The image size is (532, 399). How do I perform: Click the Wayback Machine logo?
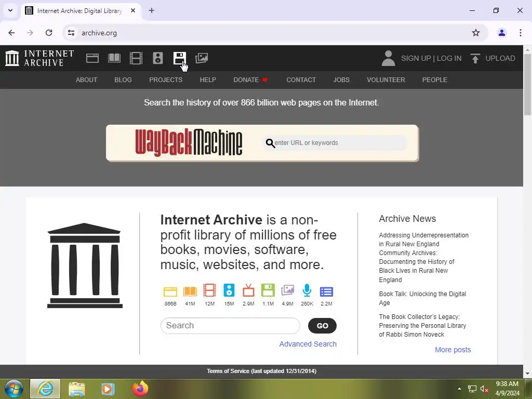click(189, 143)
